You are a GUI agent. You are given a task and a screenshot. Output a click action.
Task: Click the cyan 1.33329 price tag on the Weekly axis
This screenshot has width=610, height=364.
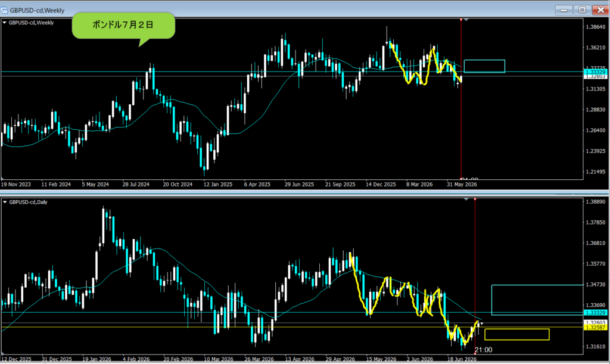pos(596,72)
